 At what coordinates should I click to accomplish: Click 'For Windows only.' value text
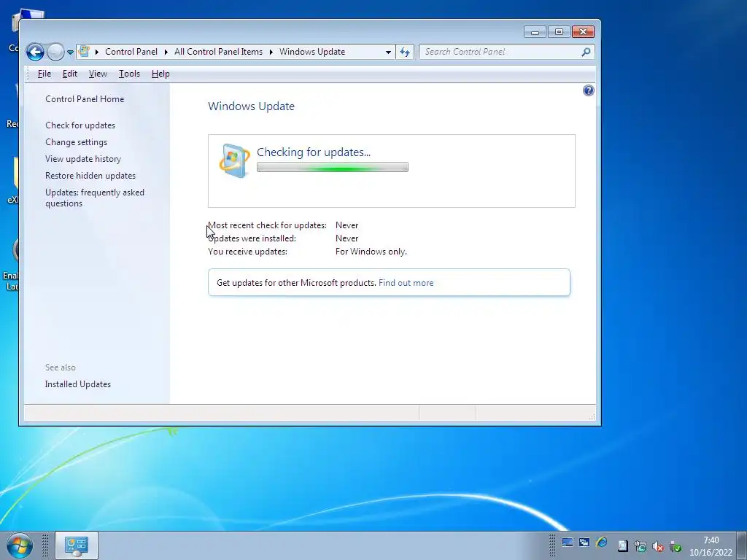(x=371, y=252)
